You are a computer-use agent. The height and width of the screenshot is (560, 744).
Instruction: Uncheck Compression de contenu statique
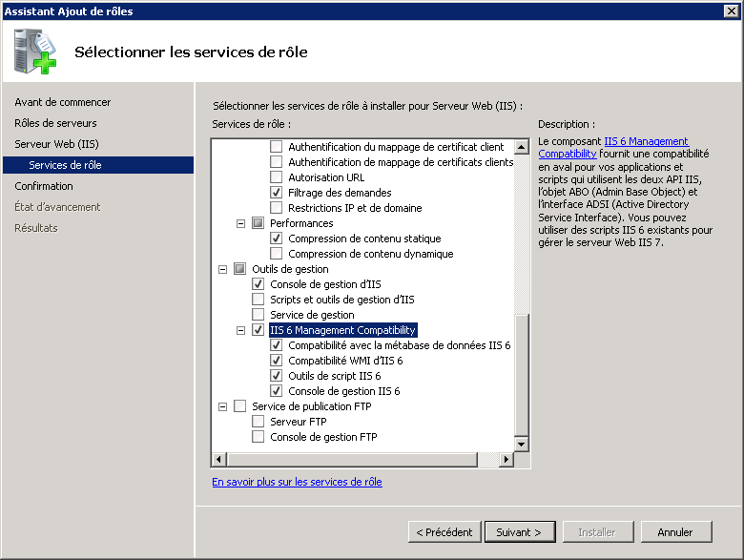pyautogui.click(x=277, y=239)
